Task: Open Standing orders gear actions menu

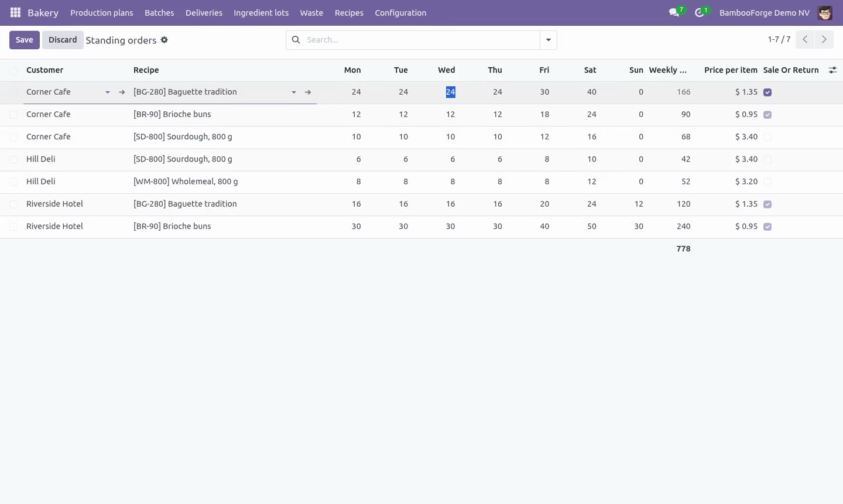Action: pos(165,40)
